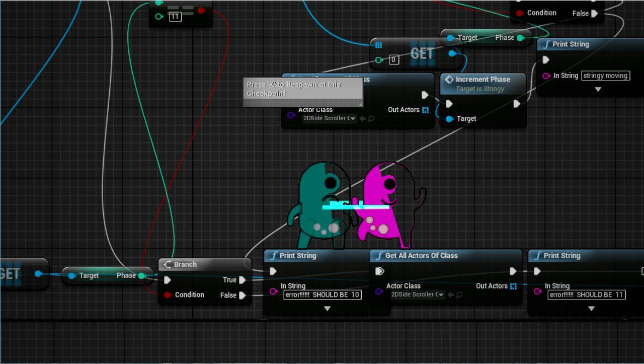The image size is (644, 364).
Task: Click the magnifier browse icon beside lower Actor Class
Action: click(459, 295)
